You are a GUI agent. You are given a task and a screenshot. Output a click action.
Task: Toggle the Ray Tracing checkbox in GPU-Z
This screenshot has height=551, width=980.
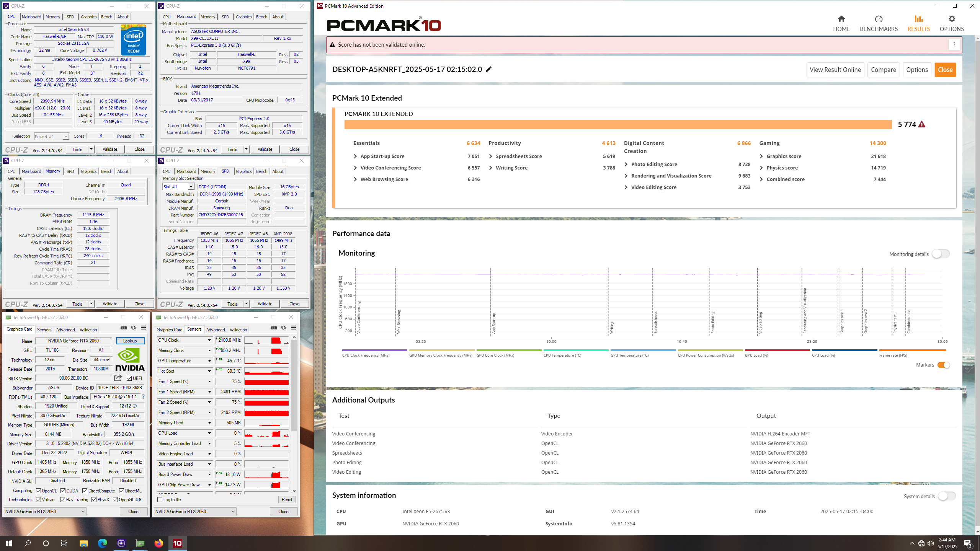pos(63,500)
